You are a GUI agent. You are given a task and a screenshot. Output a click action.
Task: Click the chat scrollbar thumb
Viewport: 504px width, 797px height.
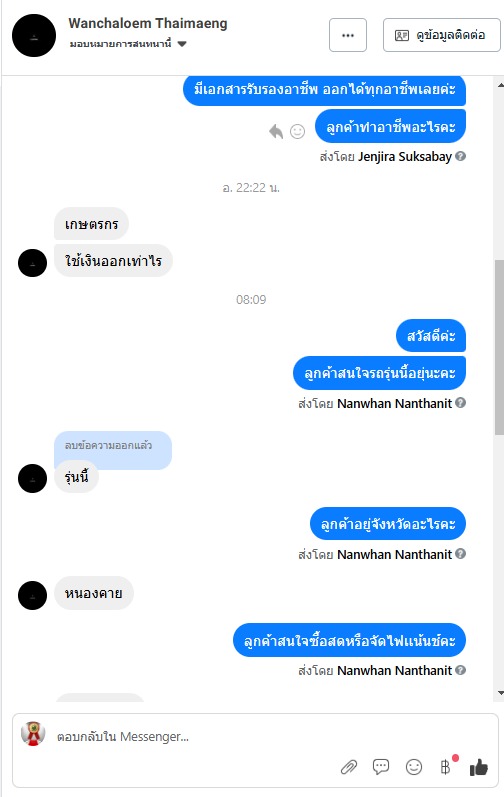click(499, 347)
